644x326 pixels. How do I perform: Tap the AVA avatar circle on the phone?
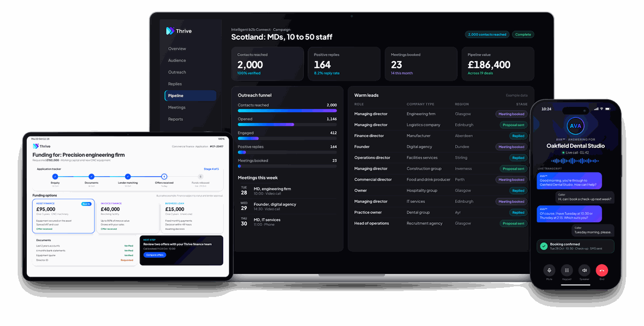575,126
